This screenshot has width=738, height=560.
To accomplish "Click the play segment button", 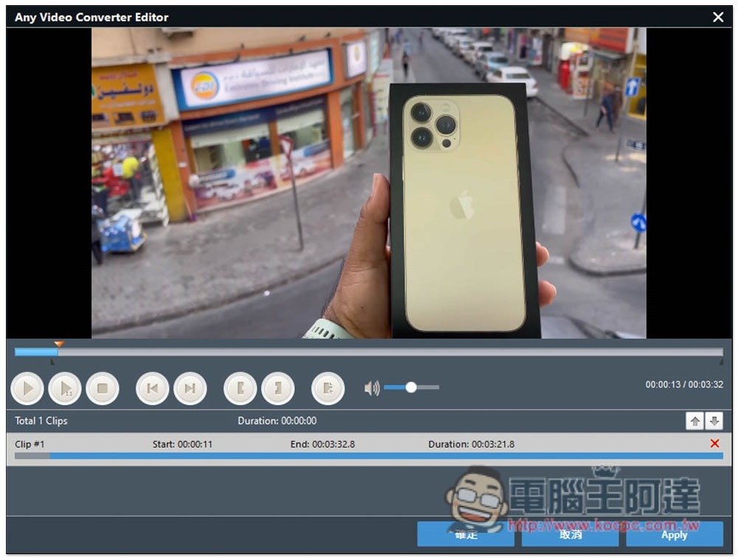I will [x=65, y=388].
